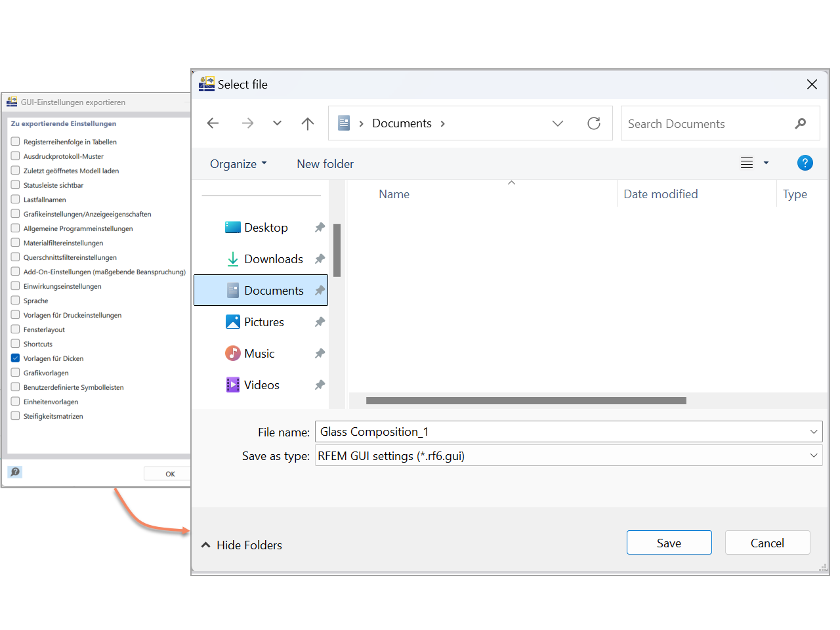Select the Downloads folder icon in the sidebar
The image size is (840, 630).
tap(233, 259)
